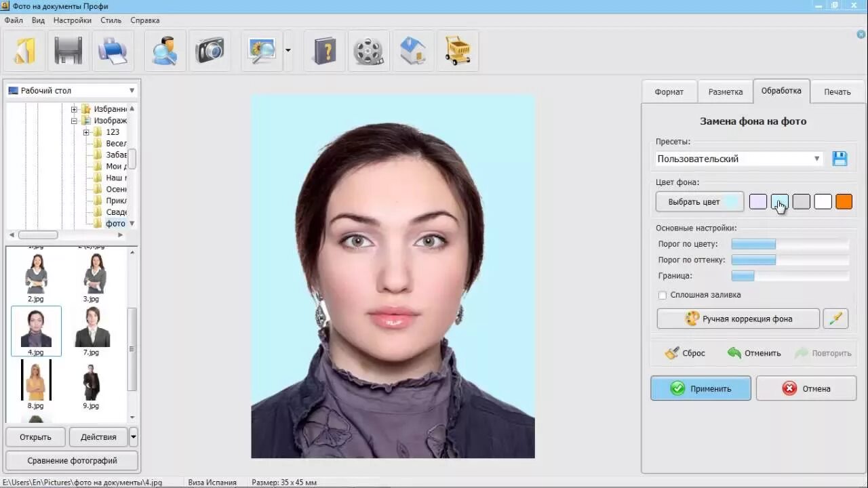Click the camera toolbar icon
Image resolution: width=868 pixels, height=488 pixels.
tap(210, 51)
